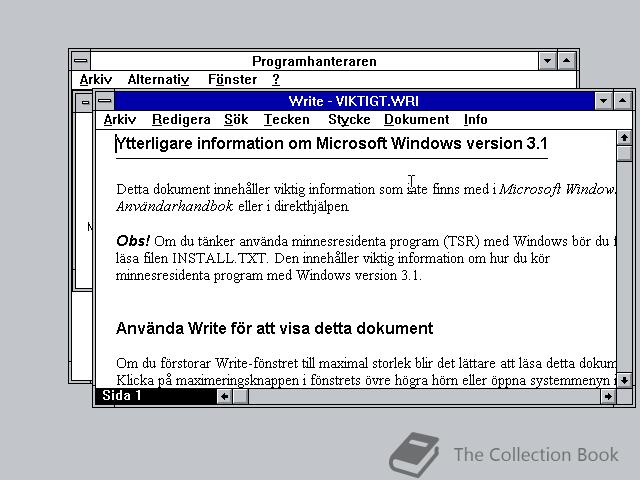640x480 pixels.
Task: Click the Write - VIKTIGT.WRI title bar
Action: 354,101
